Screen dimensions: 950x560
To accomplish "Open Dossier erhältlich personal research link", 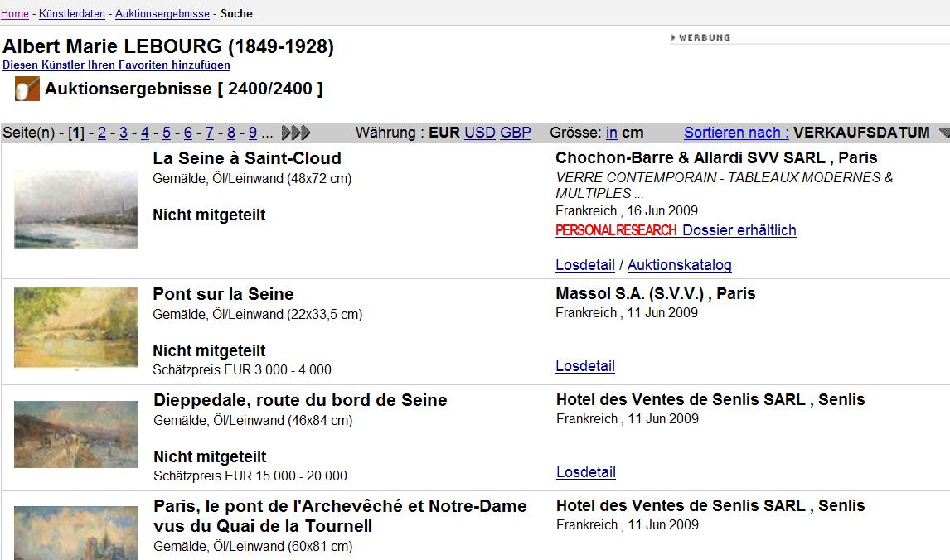I will coord(739,230).
